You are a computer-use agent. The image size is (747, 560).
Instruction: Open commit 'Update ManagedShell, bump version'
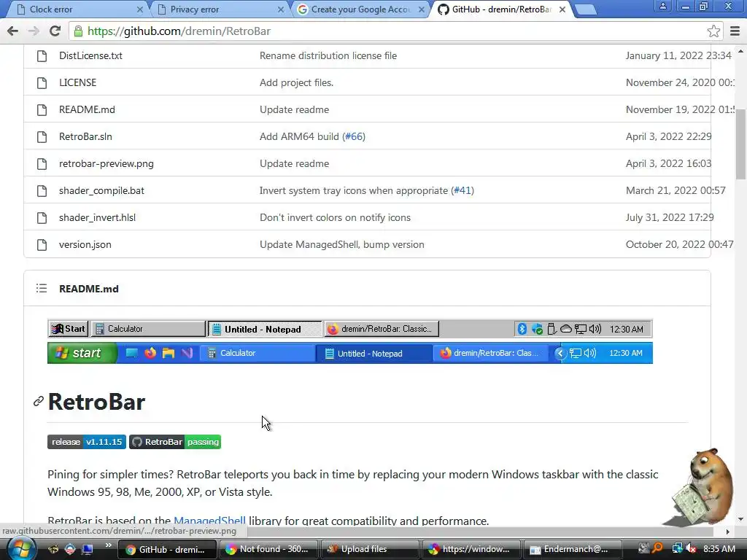341,245
